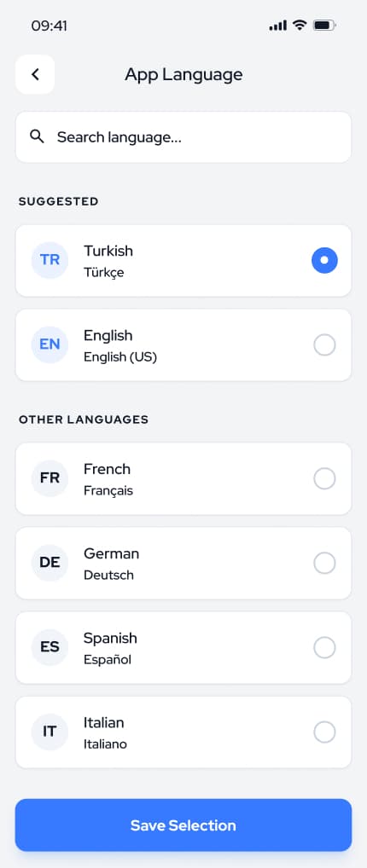The width and height of the screenshot is (367, 868).
Task: Tap the Español subtitle text
Action: [108, 660]
